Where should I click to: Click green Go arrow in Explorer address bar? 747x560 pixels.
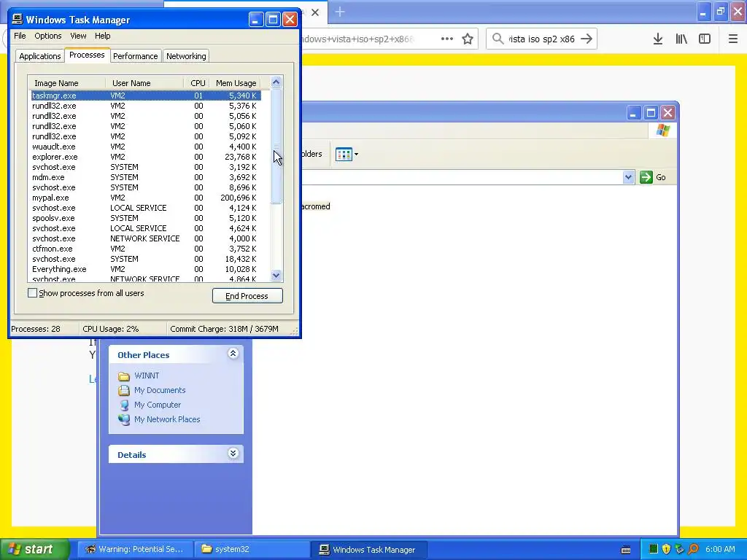(646, 177)
